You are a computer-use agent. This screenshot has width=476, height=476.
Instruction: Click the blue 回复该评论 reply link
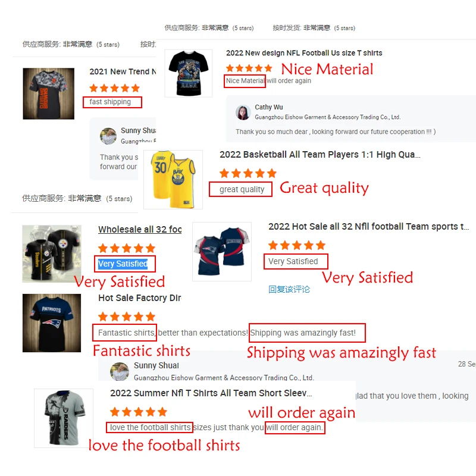pos(289,289)
